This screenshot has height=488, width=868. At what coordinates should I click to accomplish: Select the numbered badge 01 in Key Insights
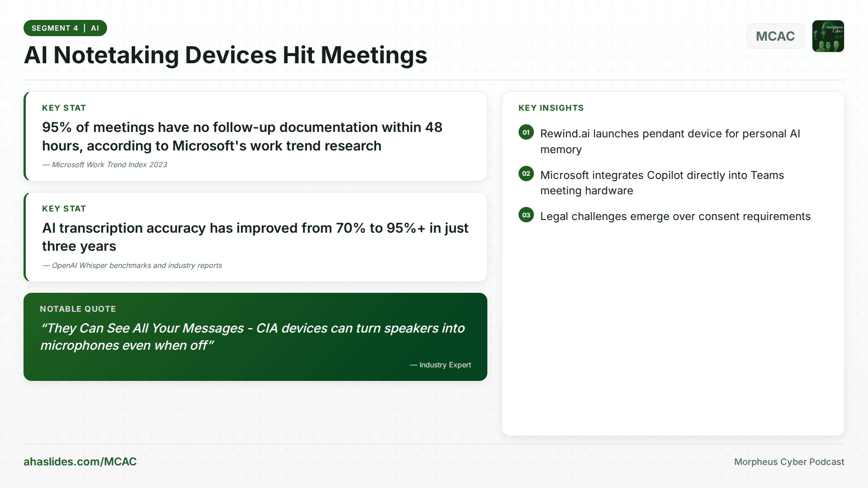[526, 132]
